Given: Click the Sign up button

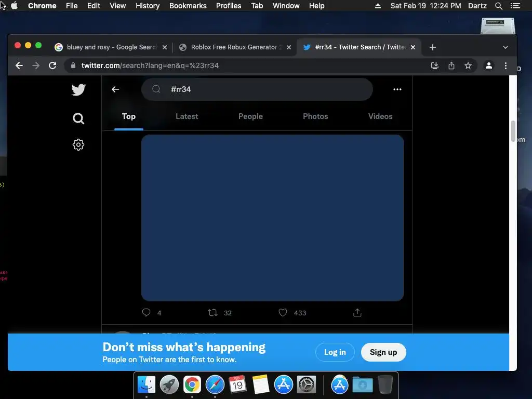Looking at the screenshot, I should pos(383,352).
